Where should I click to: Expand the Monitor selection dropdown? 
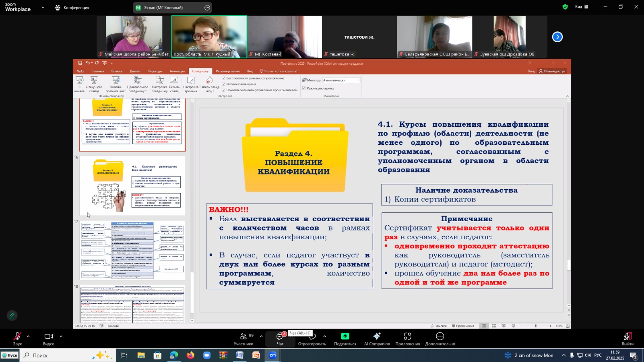coord(358,80)
